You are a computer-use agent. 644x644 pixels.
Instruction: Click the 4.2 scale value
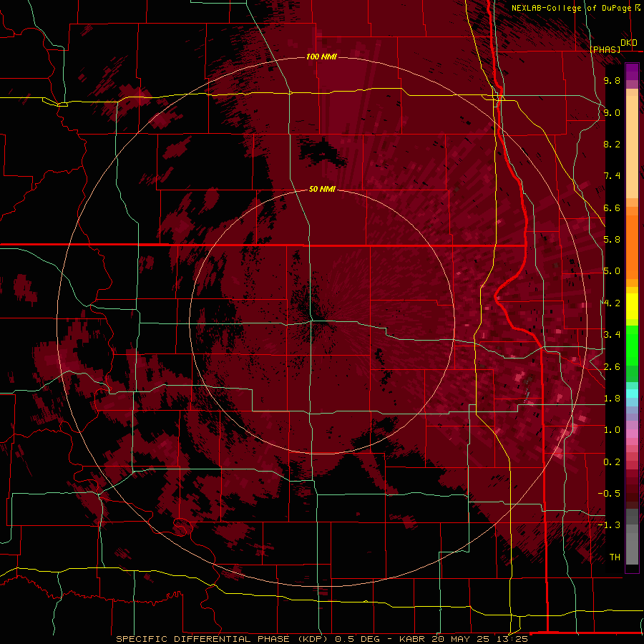[x=612, y=303]
